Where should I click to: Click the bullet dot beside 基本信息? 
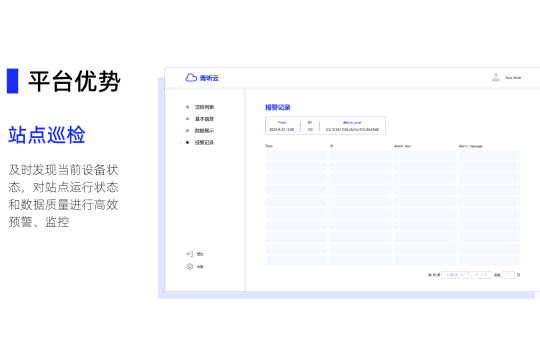coord(187,119)
